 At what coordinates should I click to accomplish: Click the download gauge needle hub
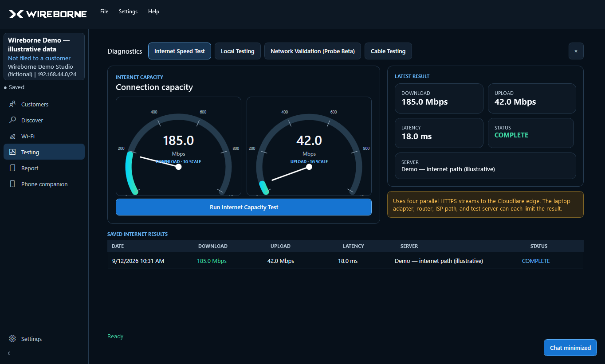pyautogui.click(x=178, y=167)
